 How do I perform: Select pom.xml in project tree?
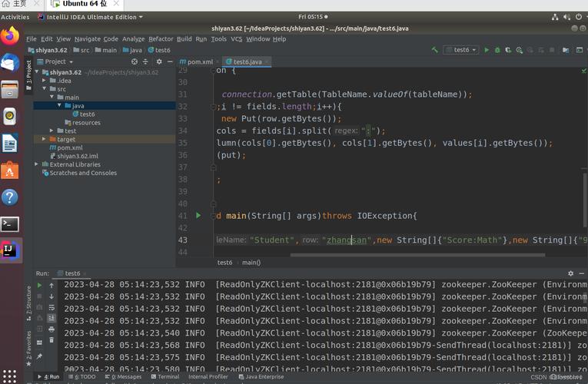pyautogui.click(x=66, y=147)
